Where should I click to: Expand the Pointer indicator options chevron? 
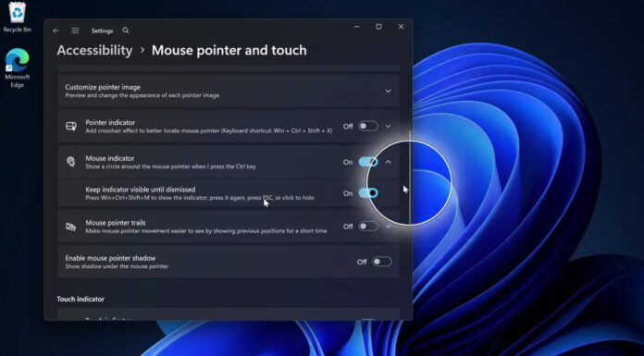click(x=388, y=126)
